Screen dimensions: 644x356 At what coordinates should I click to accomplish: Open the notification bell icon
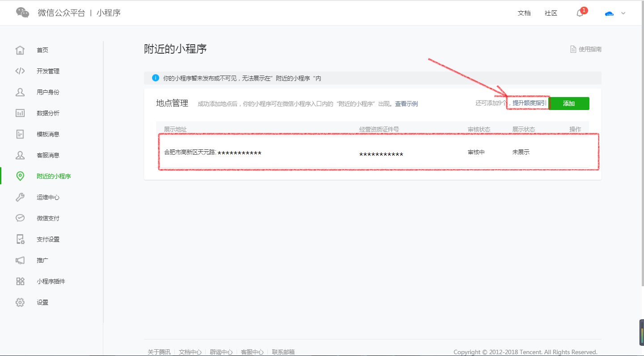tap(580, 13)
